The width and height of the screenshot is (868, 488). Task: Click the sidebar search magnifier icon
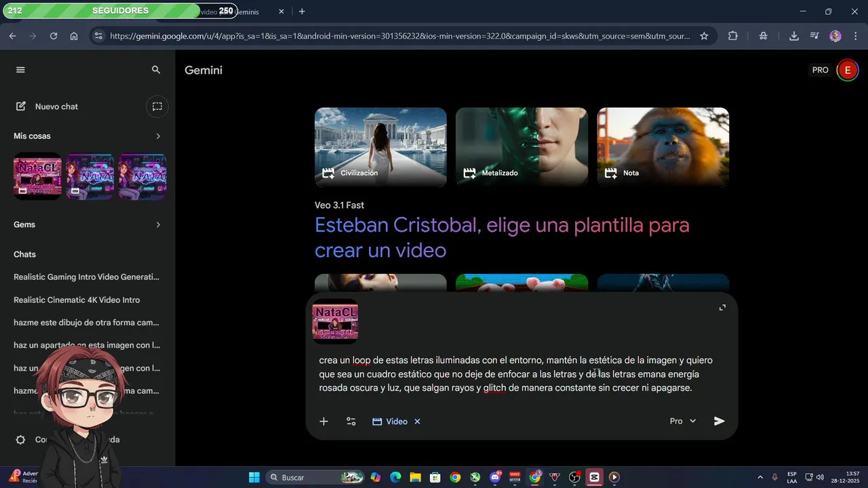(x=156, y=70)
